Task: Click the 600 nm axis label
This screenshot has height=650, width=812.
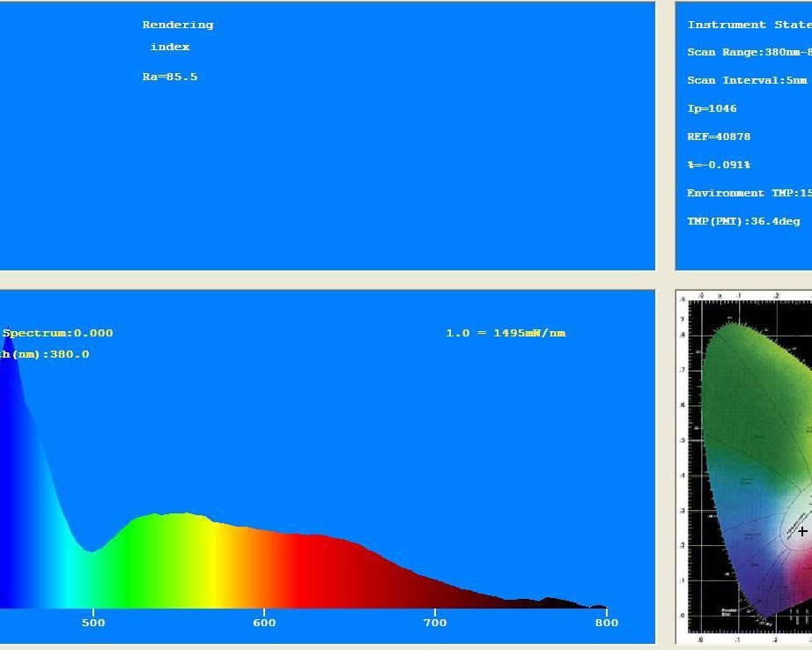Action: (264, 623)
